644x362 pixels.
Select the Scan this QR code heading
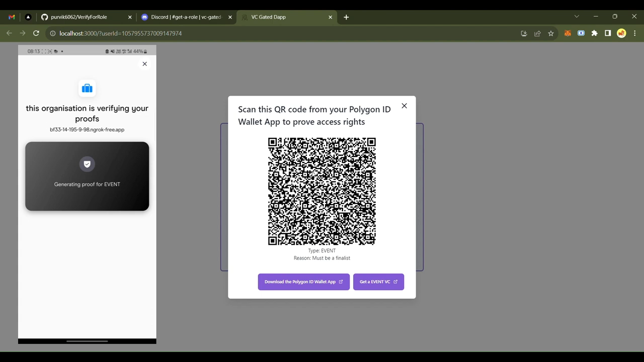point(314,116)
